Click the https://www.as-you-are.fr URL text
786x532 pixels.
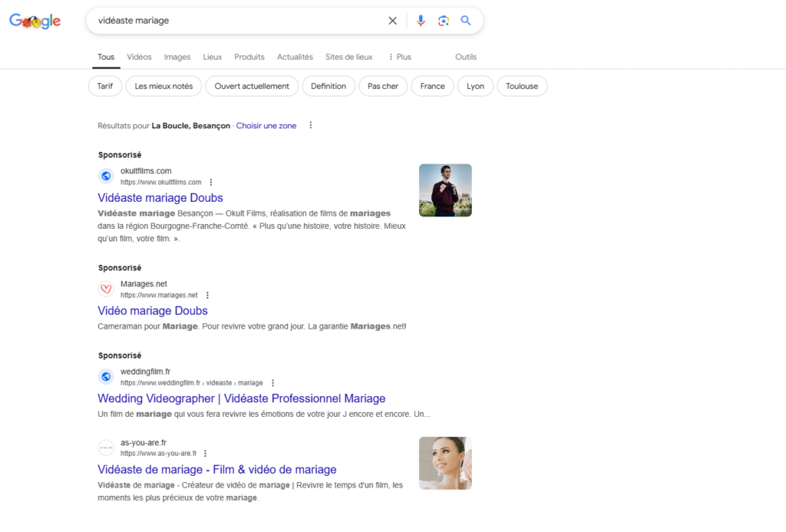(x=158, y=454)
